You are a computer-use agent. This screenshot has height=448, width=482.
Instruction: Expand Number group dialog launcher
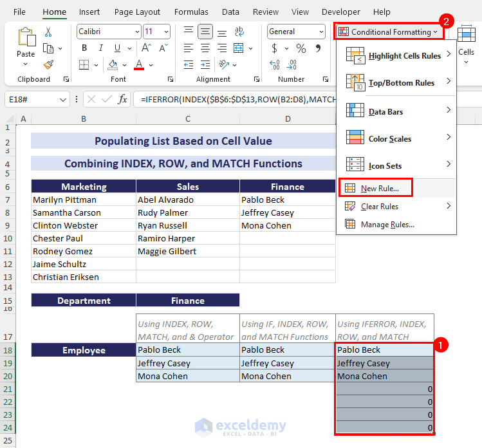coord(326,79)
